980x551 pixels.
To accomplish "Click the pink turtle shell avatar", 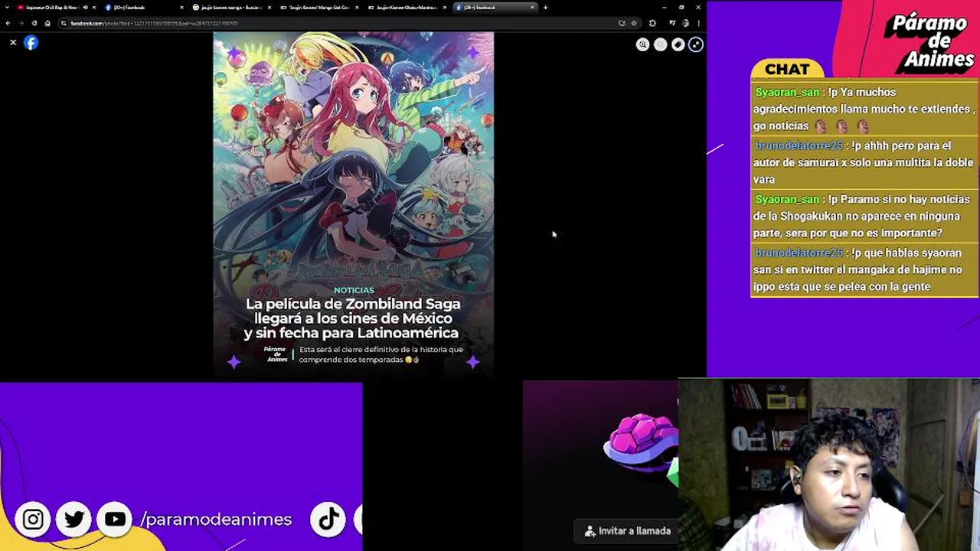I will point(641,442).
